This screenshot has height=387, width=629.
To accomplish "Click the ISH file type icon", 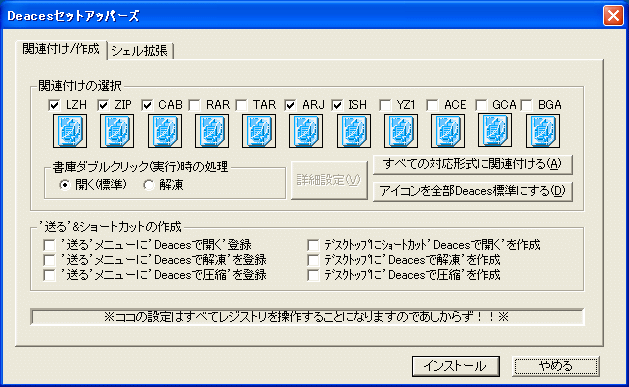I will (x=354, y=131).
